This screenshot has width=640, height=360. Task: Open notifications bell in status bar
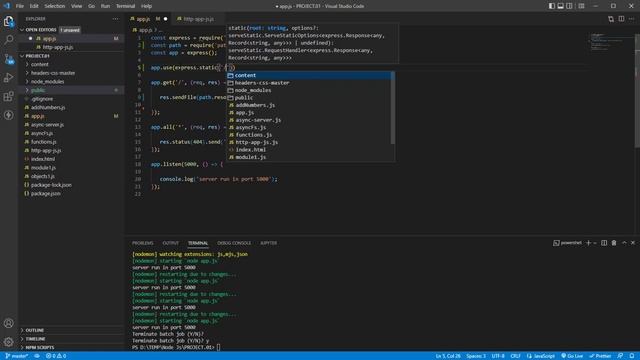pos(632,356)
